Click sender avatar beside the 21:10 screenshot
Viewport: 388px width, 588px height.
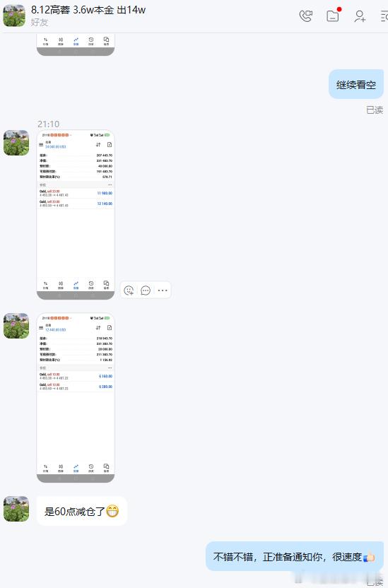(x=16, y=143)
